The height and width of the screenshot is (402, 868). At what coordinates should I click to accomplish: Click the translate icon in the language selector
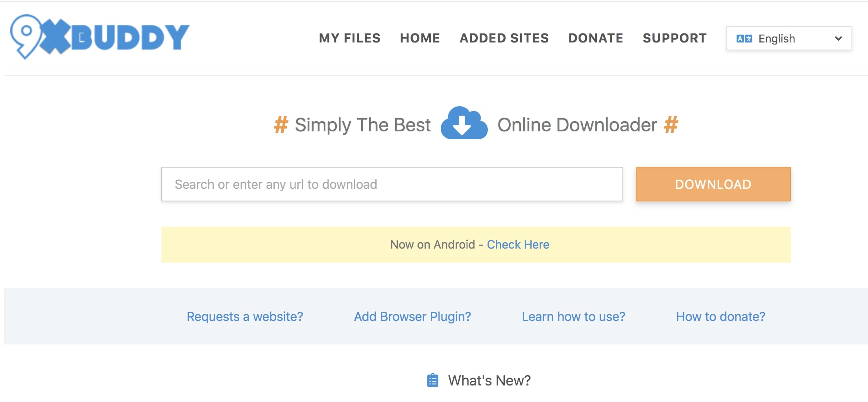point(745,38)
